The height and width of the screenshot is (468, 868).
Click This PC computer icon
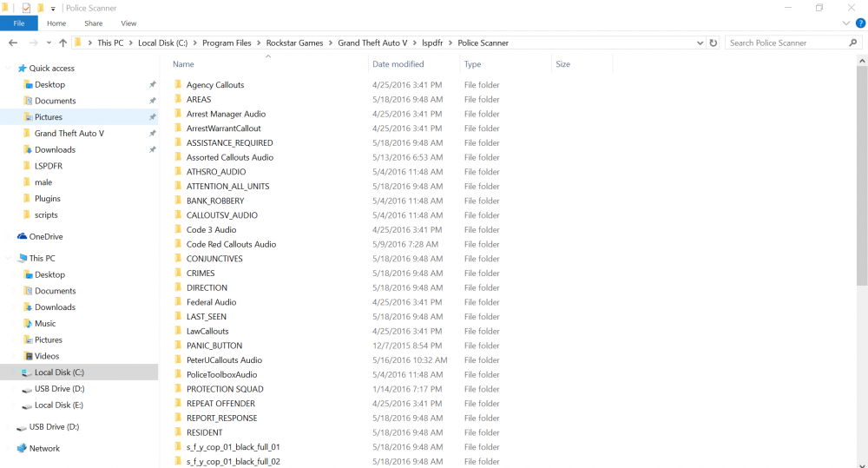(x=23, y=258)
